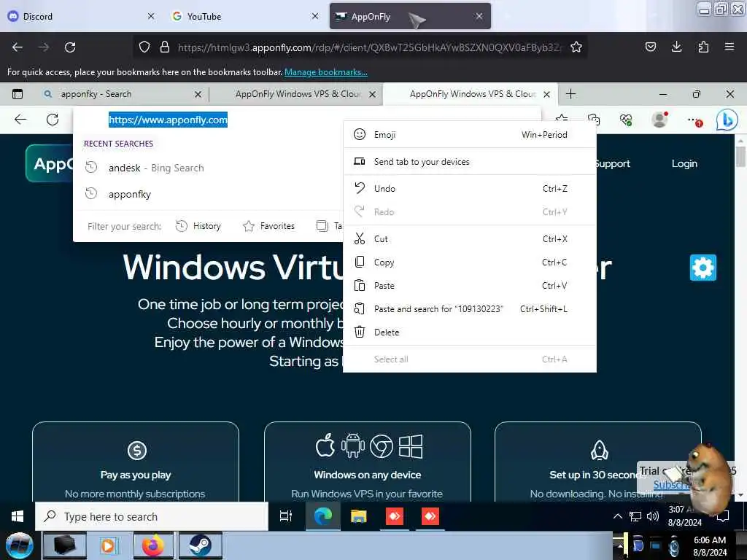Open the remote Windows Start button
Viewport: 747px width, 560px height.
click(x=18, y=516)
